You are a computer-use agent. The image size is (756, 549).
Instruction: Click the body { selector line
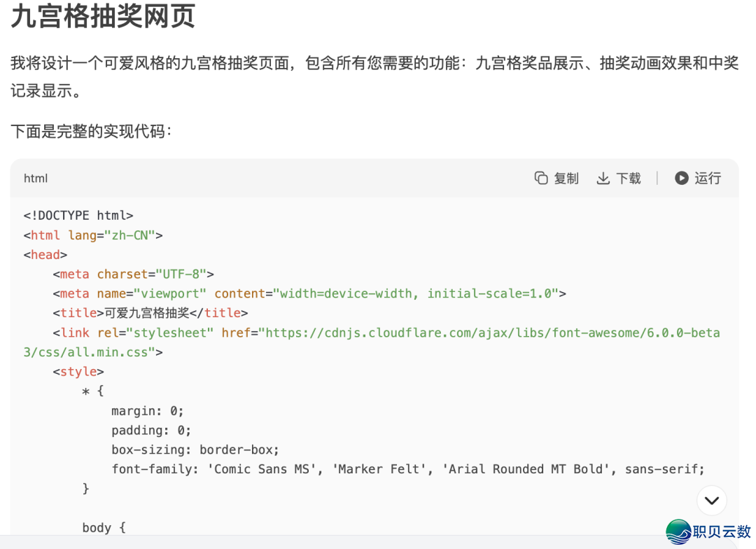(104, 527)
